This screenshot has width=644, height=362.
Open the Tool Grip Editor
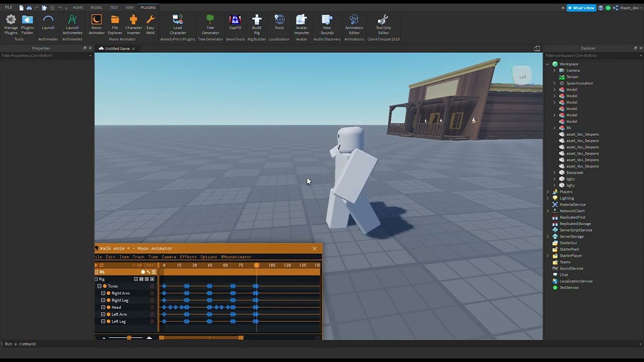(383, 25)
